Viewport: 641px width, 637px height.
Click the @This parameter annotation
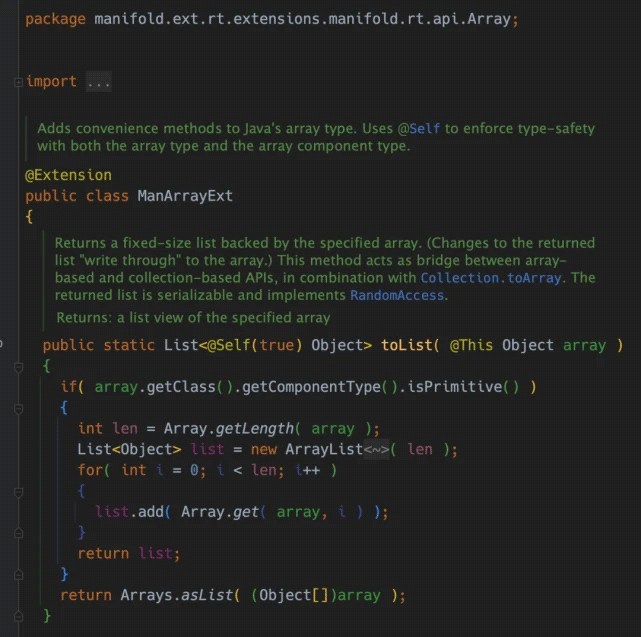click(x=471, y=345)
